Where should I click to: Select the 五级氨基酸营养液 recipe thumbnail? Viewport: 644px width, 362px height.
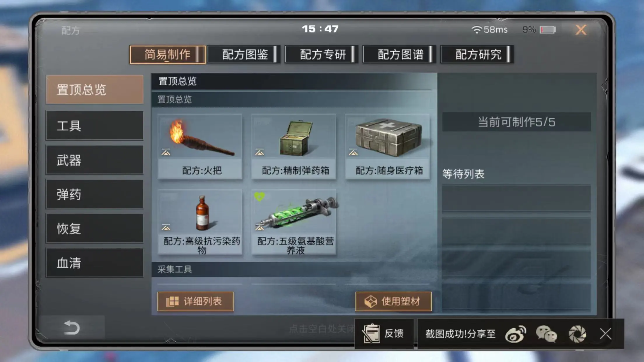[294, 213]
